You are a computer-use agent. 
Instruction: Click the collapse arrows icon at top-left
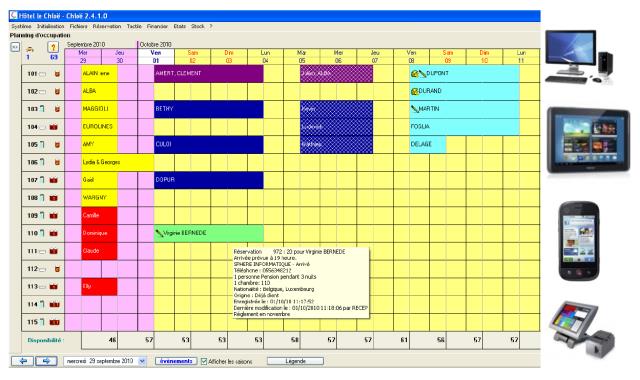click(15, 47)
